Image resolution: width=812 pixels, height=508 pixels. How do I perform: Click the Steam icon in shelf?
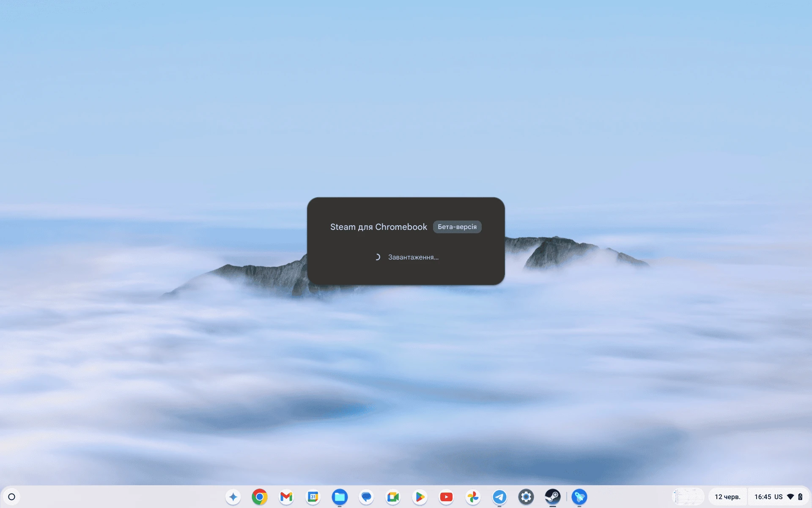click(x=553, y=497)
